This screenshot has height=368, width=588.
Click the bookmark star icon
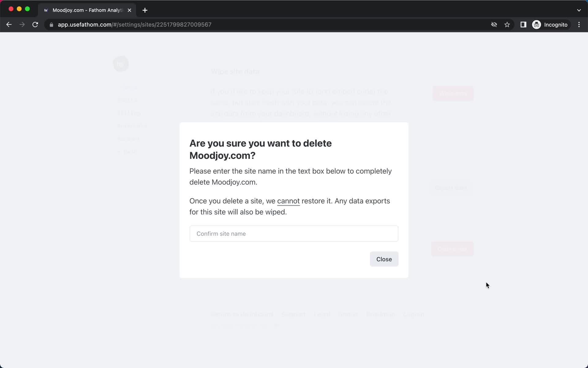507,24
